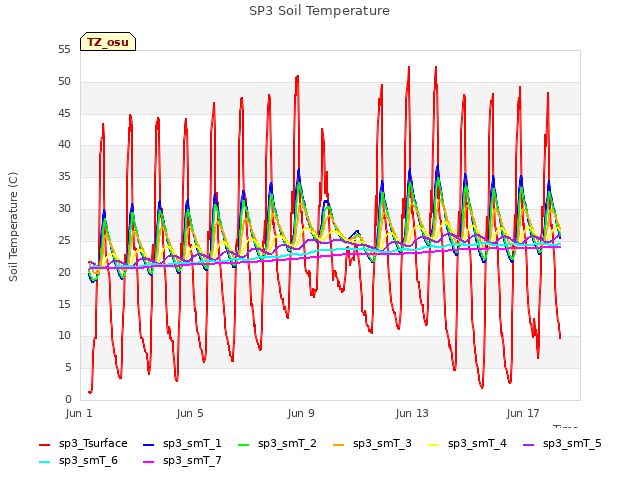
Task: Toggle the sp3_smT_4 legend entry
Action: tap(467, 444)
